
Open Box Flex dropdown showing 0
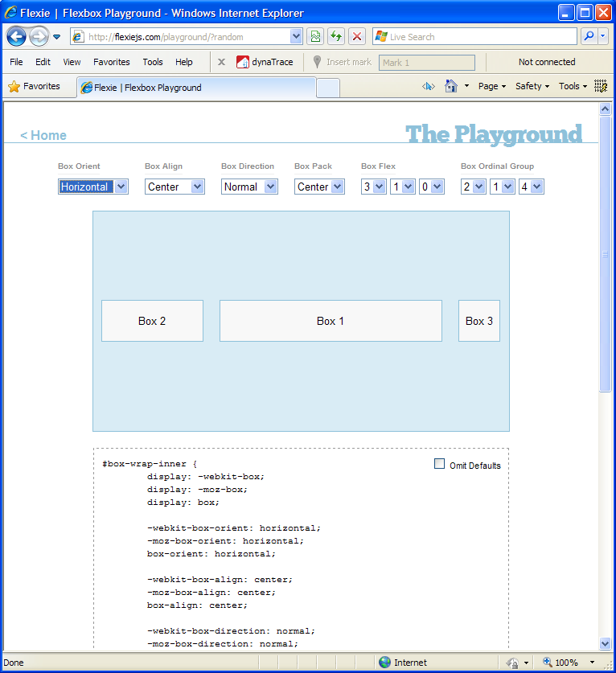coord(431,187)
